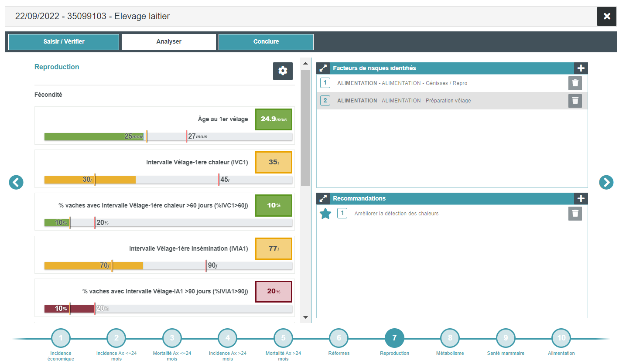Screen dimensions: 619x364
Task: Add a new recommendation with plus icon
Action: tap(581, 198)
